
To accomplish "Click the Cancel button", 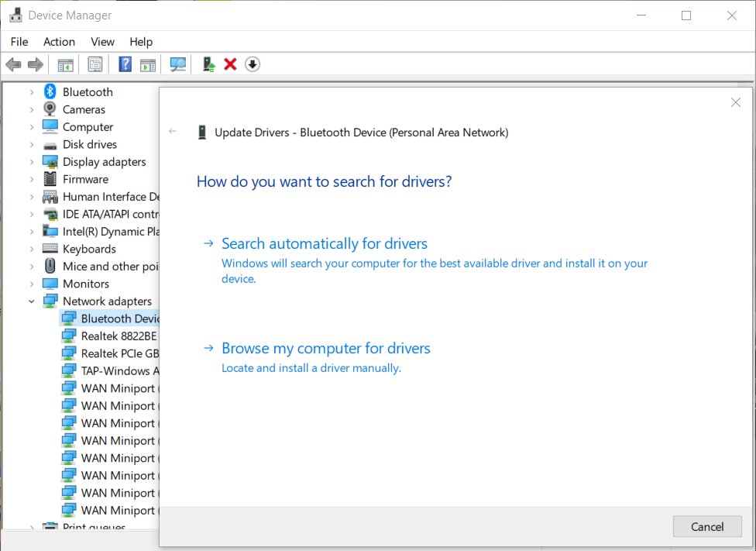I will pos(706,526).
